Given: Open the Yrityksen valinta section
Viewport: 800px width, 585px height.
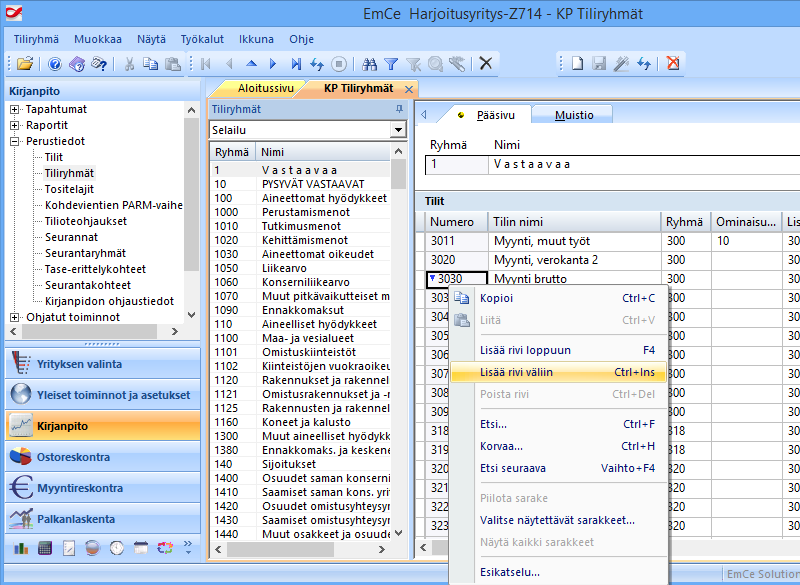Looking at the screenshot, I should pos(103,364).
